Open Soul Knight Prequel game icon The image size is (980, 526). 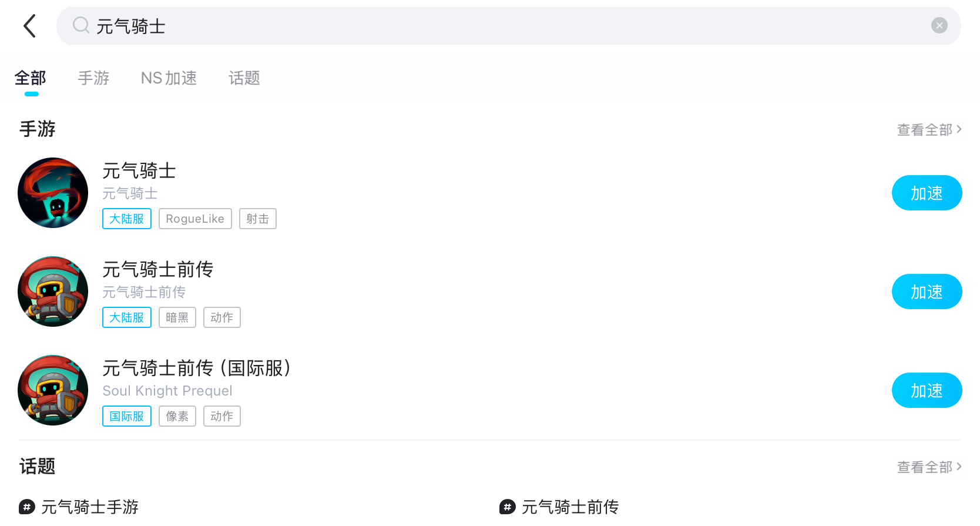point(53,390)
